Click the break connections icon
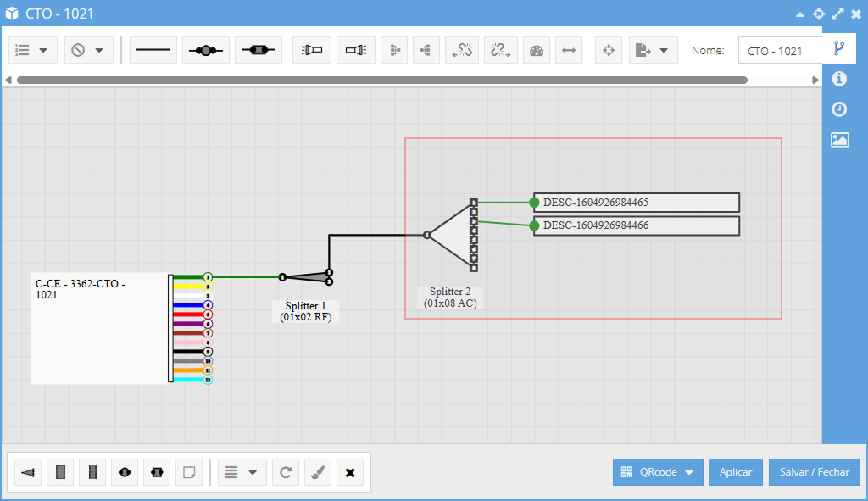The image size is (868, 501). coord(462,50)
